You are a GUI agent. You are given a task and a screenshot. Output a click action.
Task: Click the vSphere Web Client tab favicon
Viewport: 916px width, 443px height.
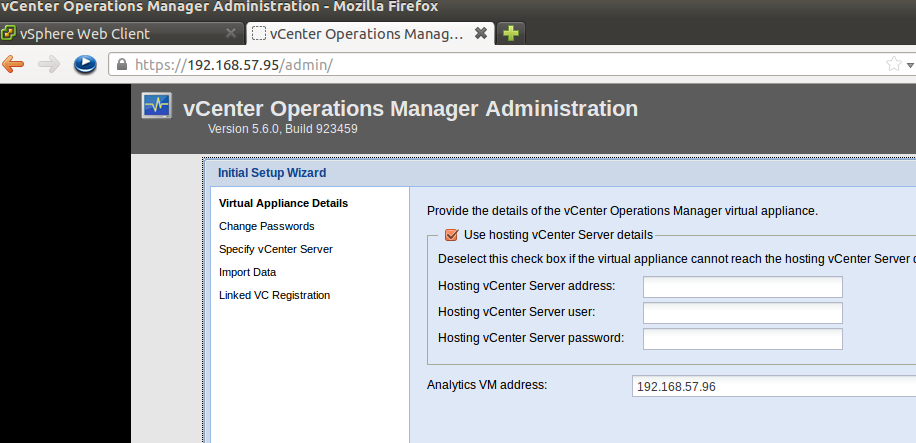(x=8, y=33)
